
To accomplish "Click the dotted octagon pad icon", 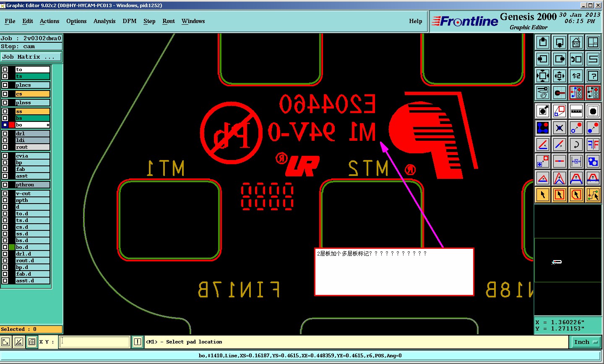I will 593,111.
